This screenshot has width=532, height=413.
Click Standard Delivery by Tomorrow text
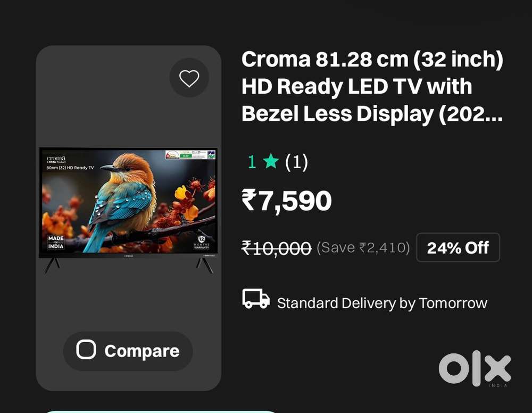(382, 303)
